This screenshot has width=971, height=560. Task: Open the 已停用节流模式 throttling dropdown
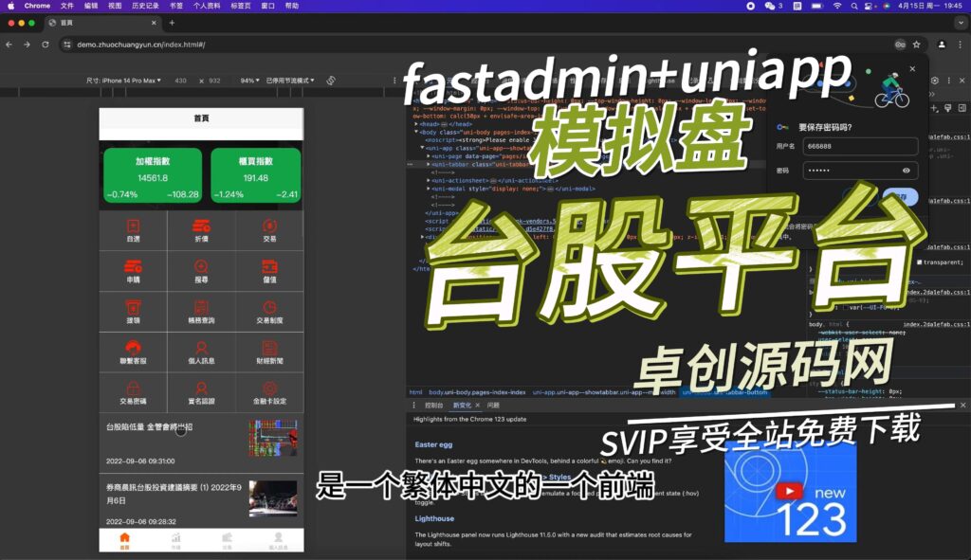click(x=290, y=81)
